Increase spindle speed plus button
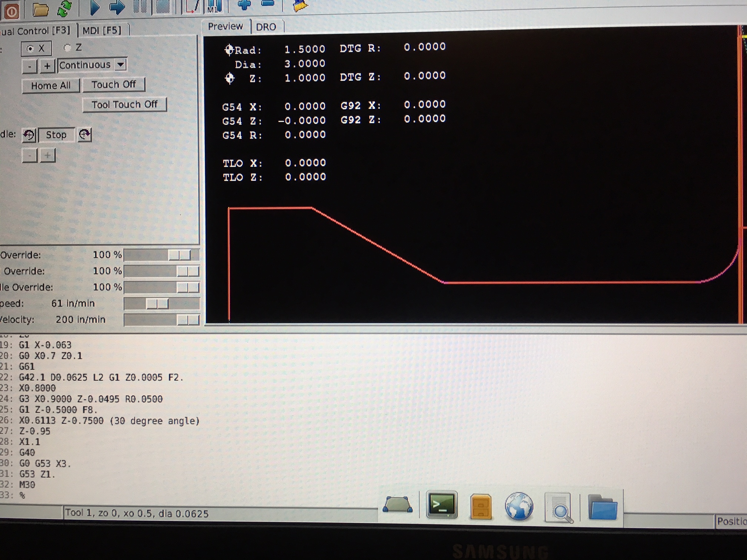The image size is (747, 560). tap(47, 156)
